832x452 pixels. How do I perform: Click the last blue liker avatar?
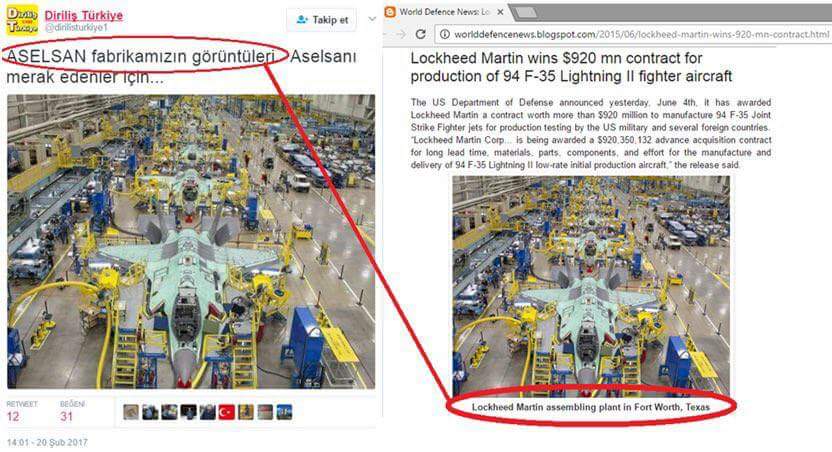tap(284, 412)
